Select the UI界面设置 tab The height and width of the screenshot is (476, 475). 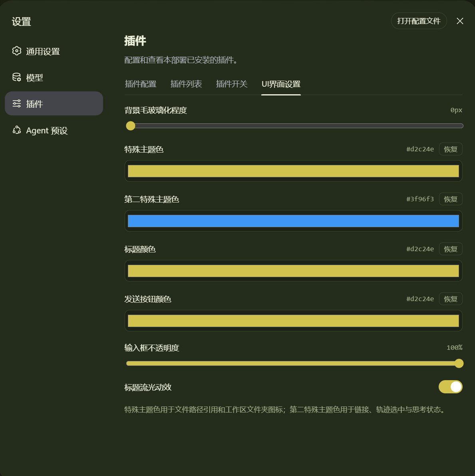[281, 84]
